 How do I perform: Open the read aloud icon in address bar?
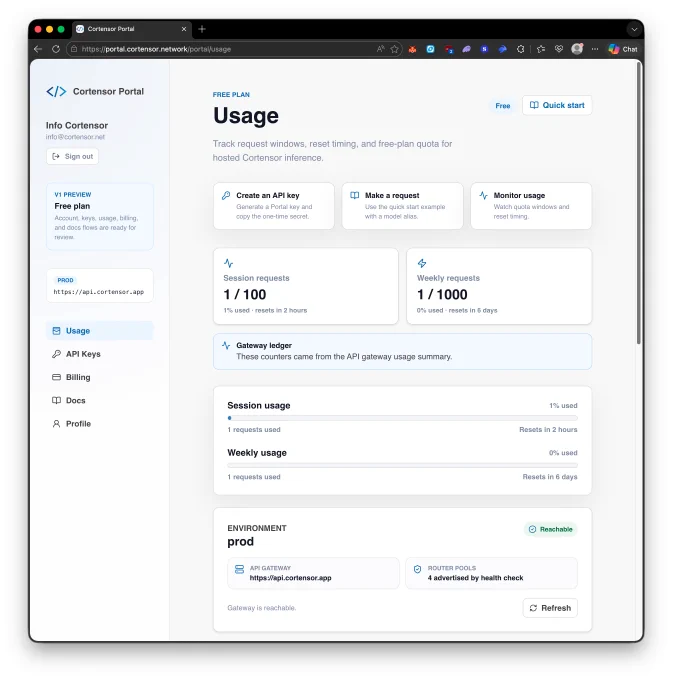[380, 49]
